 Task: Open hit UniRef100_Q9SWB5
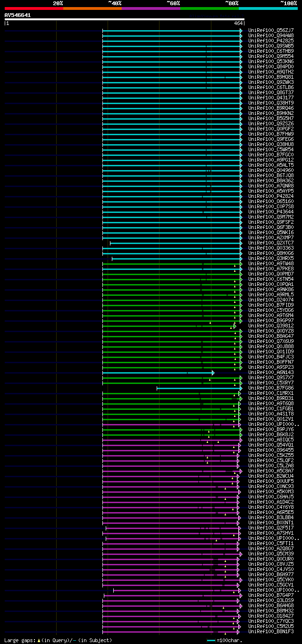tap(271, 46)
